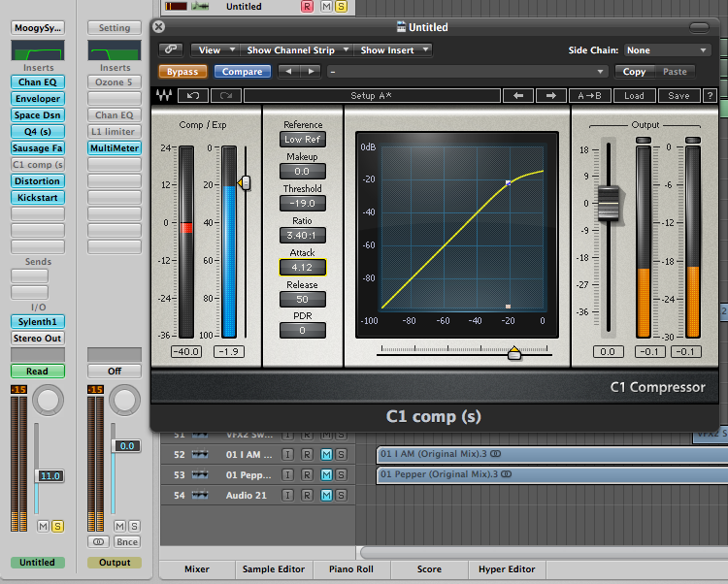Open Waves help question mark
Viewport: 728px width, 584px height.
click(x=710, y=96)
